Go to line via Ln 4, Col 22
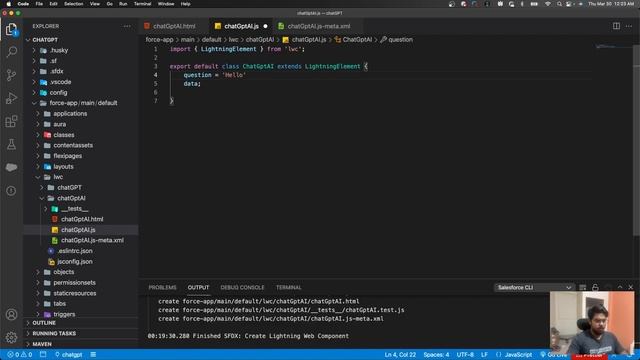The height and width of the screenshot is (360, 640). tap(400, 355)
